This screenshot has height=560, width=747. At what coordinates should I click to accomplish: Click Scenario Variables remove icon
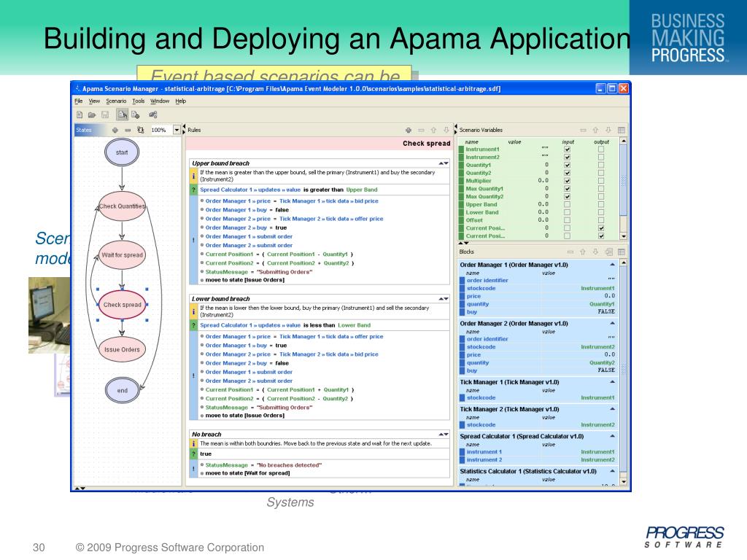click(x=583, y=130)
